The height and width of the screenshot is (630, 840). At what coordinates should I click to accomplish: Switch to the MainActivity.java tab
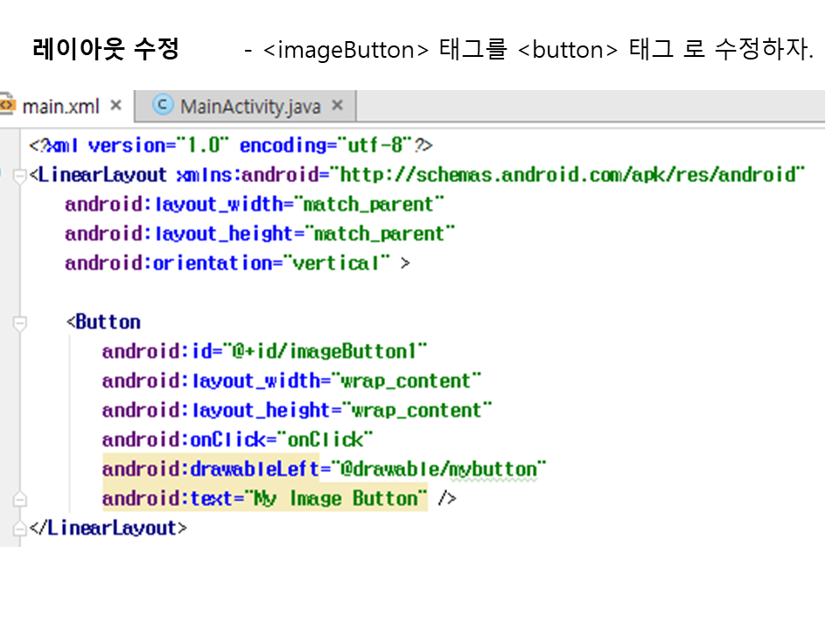(249, 107)
